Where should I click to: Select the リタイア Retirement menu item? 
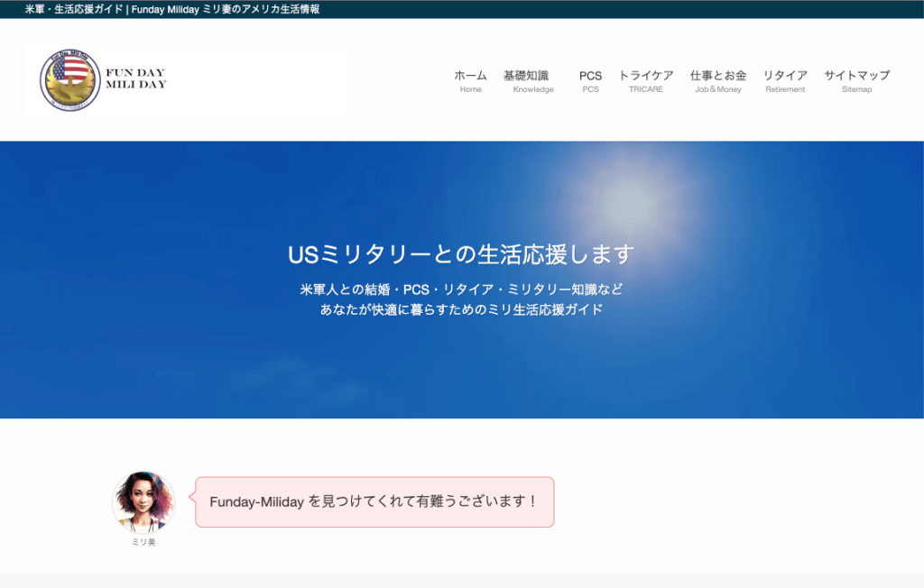785,80
